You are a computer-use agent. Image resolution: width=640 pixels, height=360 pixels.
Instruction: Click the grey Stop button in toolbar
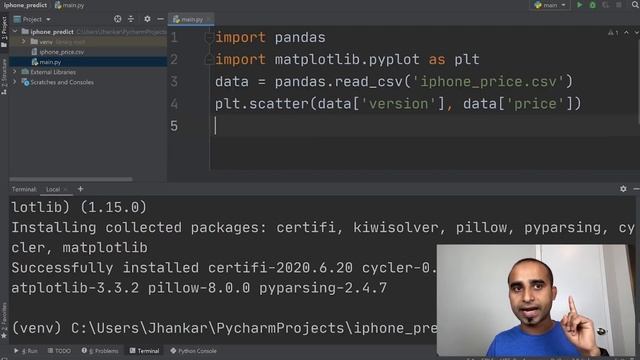point(619,5)
